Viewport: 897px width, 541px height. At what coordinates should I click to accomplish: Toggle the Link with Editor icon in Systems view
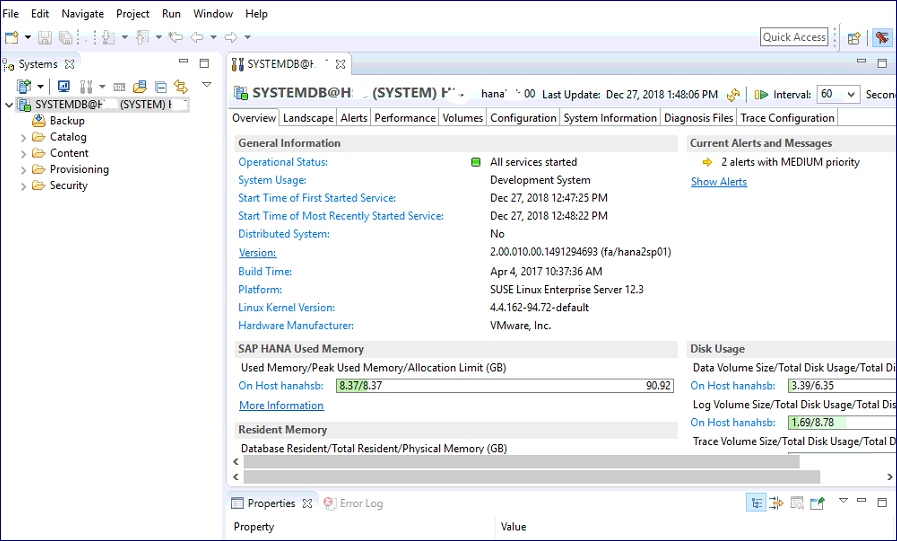point(181,86)
